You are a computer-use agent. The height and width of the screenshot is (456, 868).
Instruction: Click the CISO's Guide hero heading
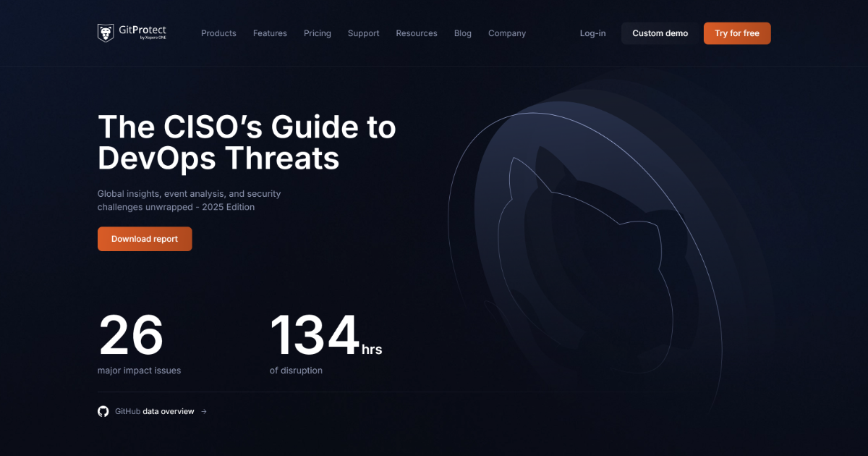pyautogui.click(x=247, y=143)
